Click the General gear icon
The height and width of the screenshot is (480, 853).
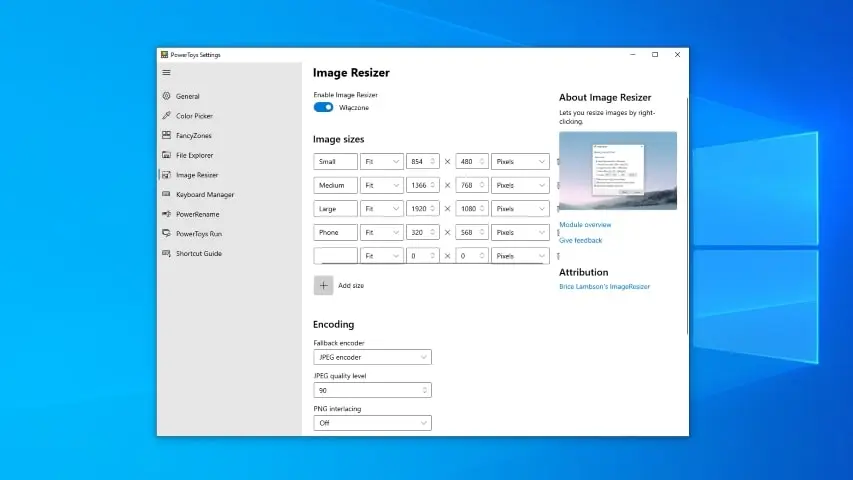[x=166, y=96]
